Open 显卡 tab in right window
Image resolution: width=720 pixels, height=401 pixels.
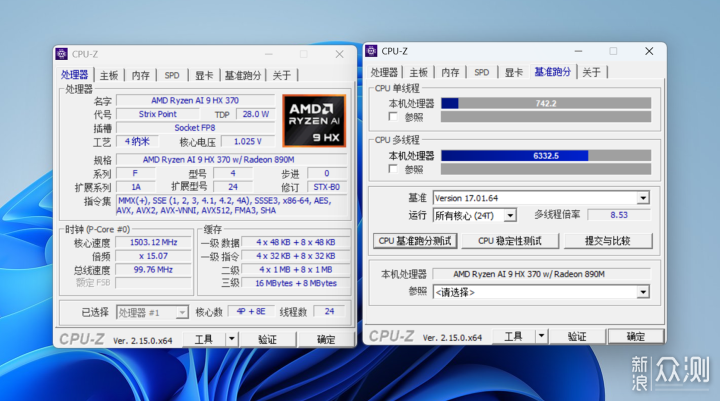point(513,72)
